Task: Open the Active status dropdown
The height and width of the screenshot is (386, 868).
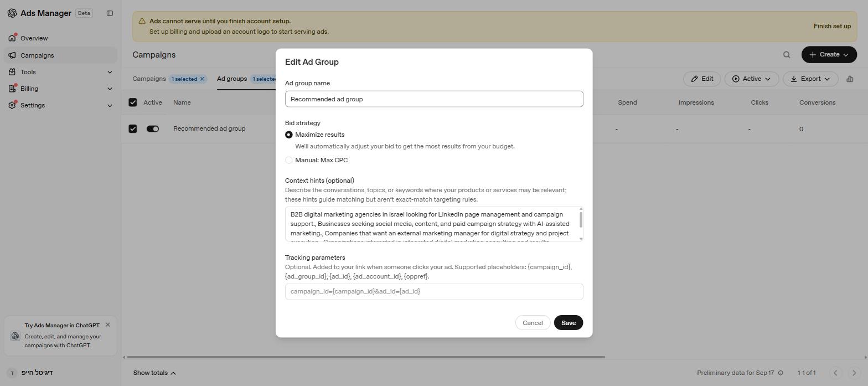Action: 752,79
